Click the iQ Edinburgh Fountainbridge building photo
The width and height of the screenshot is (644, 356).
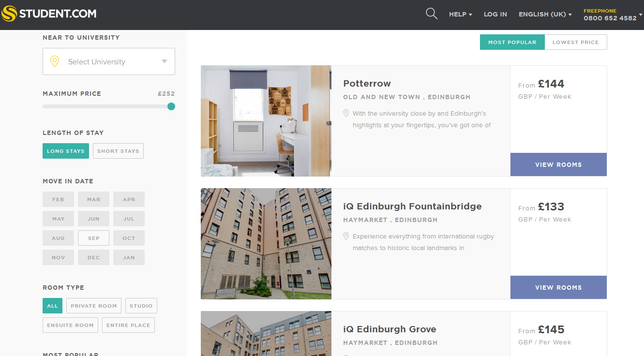(x=266, y=244)
